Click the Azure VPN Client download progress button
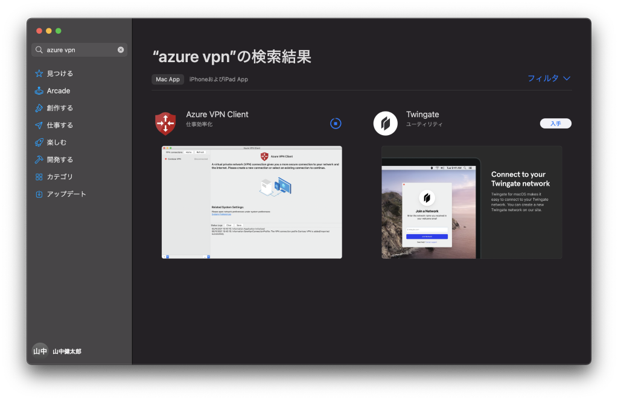This screenshot has width=618, height=400. pyautogui.click(x=335, y=123)
